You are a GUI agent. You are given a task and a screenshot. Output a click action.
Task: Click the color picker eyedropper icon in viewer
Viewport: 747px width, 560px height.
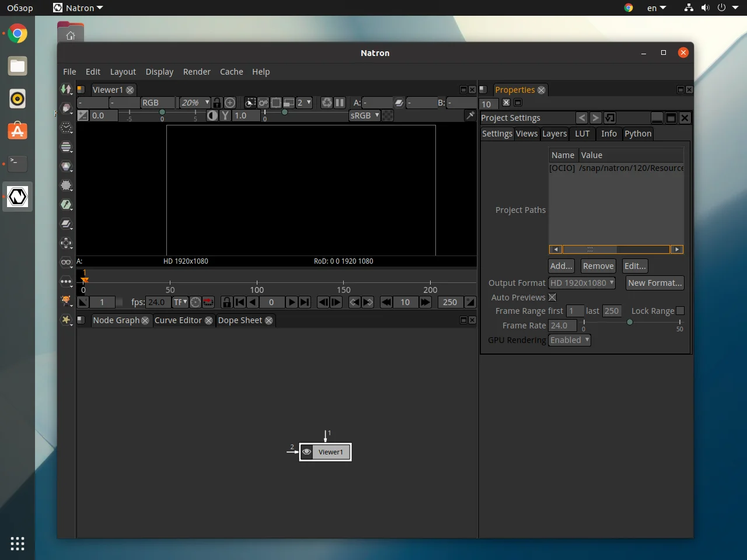coord(470,116)
